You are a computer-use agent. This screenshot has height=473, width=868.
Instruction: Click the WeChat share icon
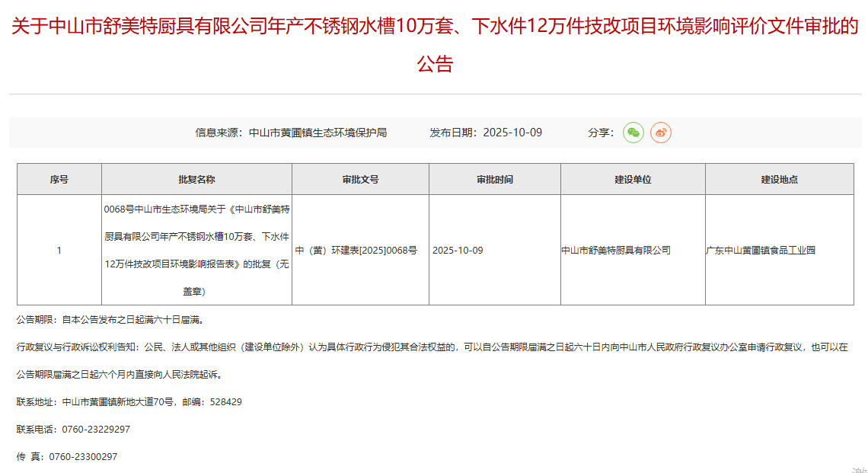[x=633, y=133]
